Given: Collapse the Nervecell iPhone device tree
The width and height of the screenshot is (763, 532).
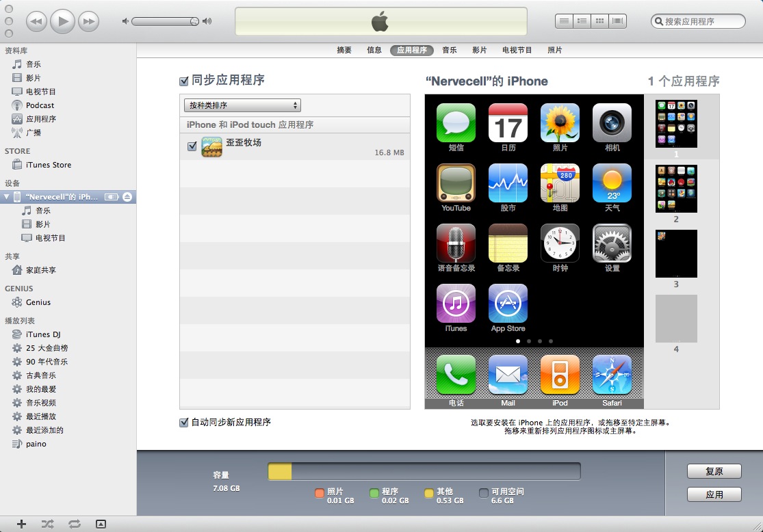Looking at the screenshot, I should pyautogui.click(x=6, y=197).
